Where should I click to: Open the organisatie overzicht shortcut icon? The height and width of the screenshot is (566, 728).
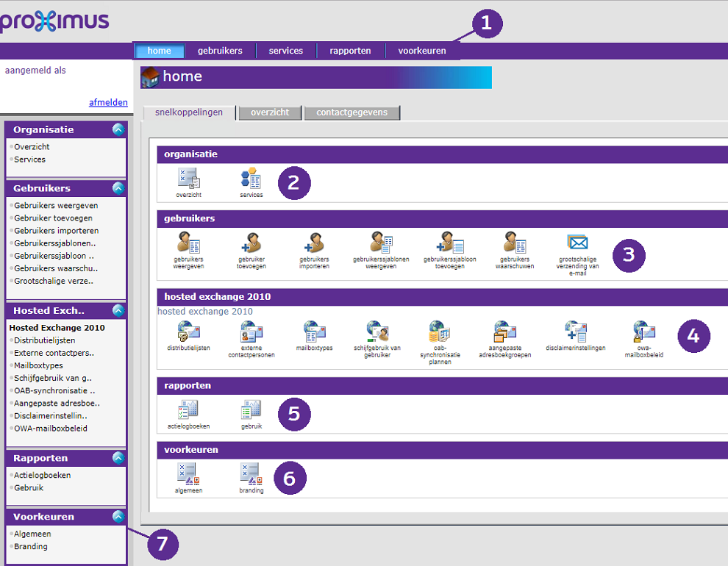coord(188,179)
